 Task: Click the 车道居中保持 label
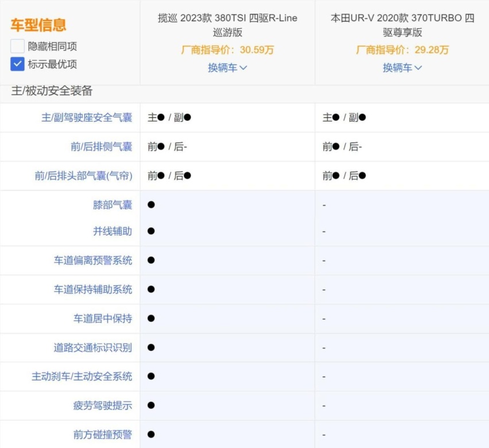coord(103,318)
